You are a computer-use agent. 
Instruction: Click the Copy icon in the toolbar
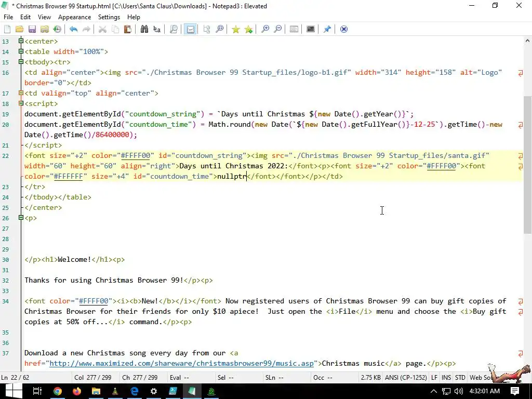click(x=115, y=29)
